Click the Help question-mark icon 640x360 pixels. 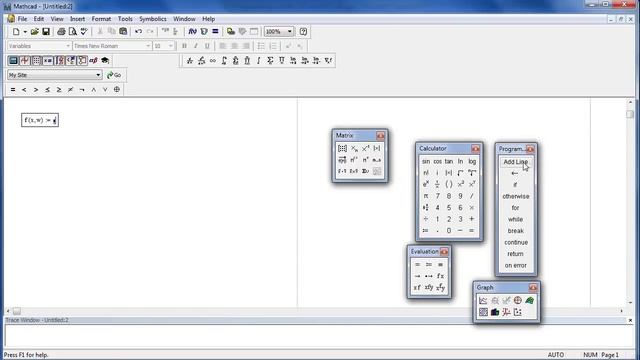click(303, 31)
